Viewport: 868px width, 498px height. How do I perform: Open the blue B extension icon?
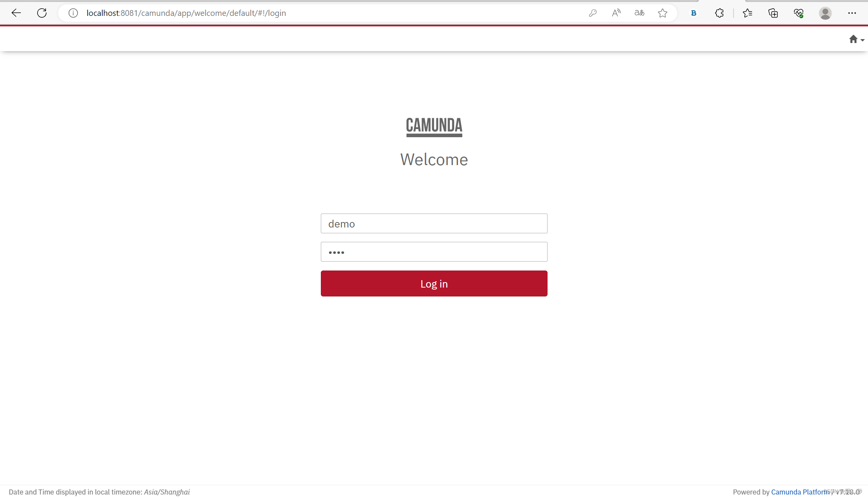tap(694, 13)
